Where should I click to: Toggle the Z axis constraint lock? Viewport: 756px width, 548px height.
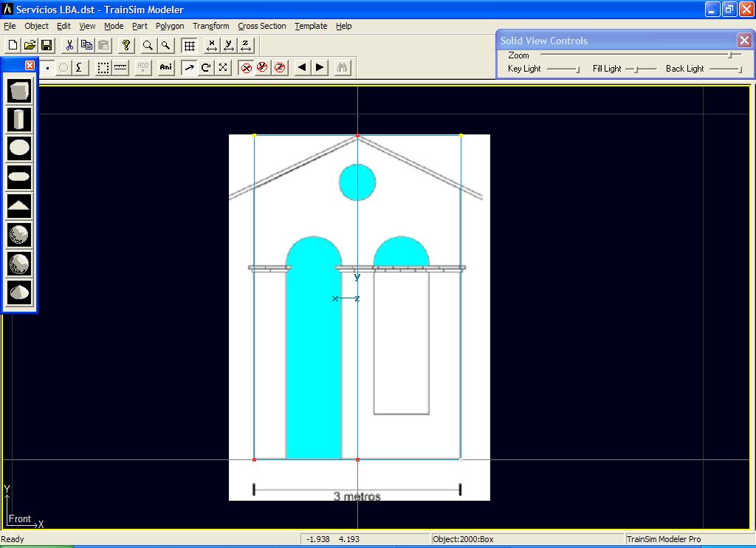[x=280, y=68]
